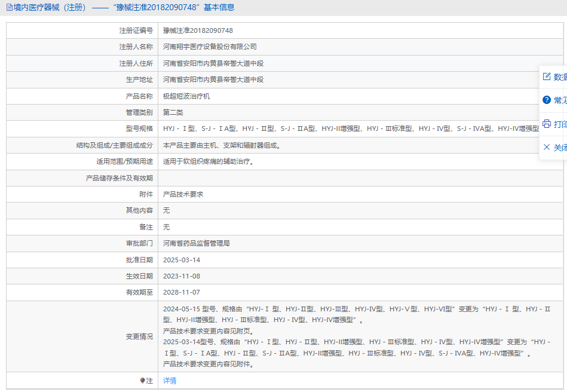Click the printer icon on the side panel

(x=547, y=124)
